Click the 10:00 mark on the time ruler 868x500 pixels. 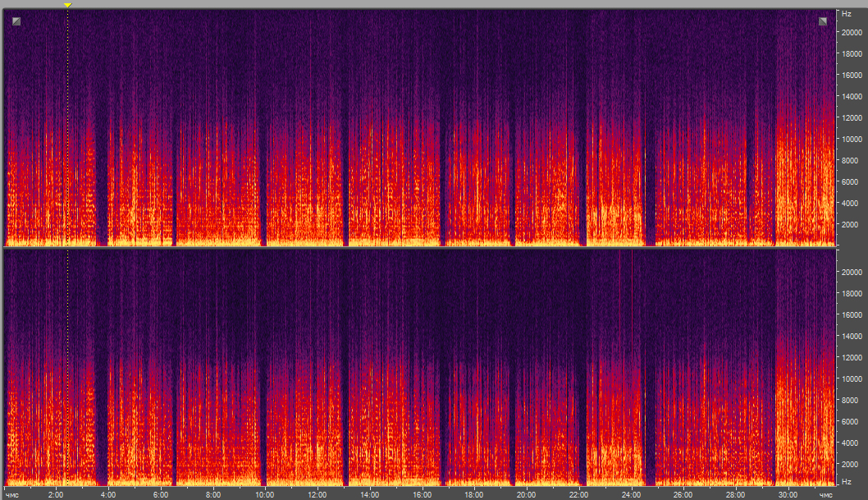pos(265,495)
